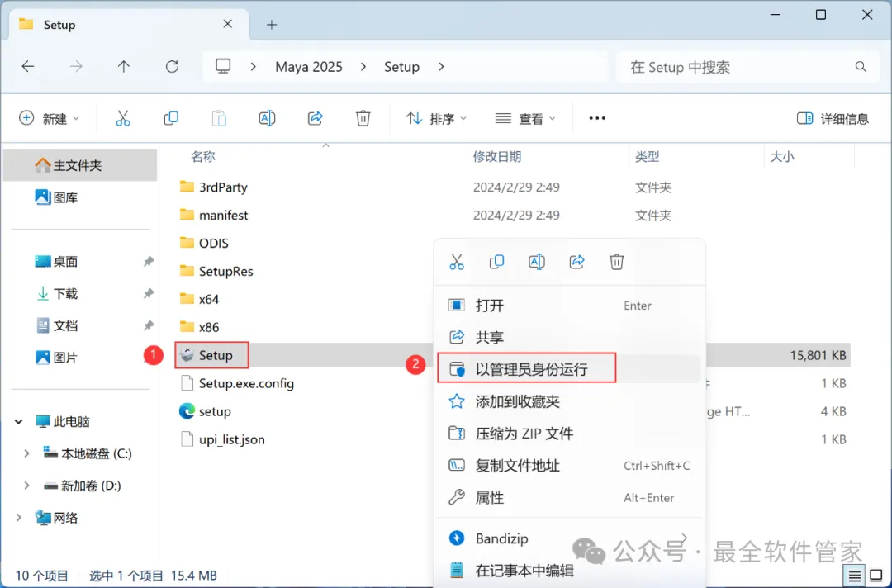Image resolution: width=892 pixels, height=588 pixels.
Task: Select the 3rdParty folder
Action: point(213,187)
